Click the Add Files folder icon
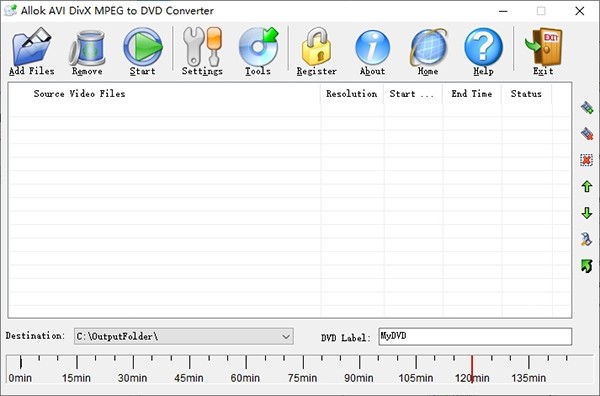 pos(31,46)
